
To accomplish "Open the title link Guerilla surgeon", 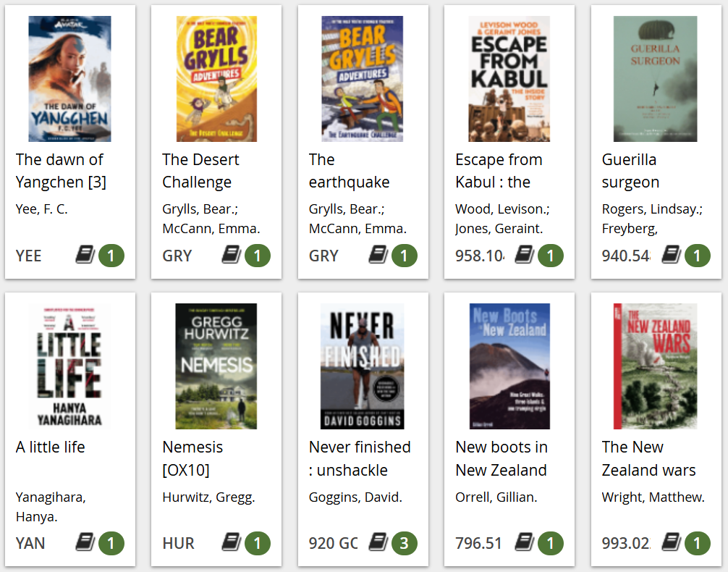I will (630, 171).
